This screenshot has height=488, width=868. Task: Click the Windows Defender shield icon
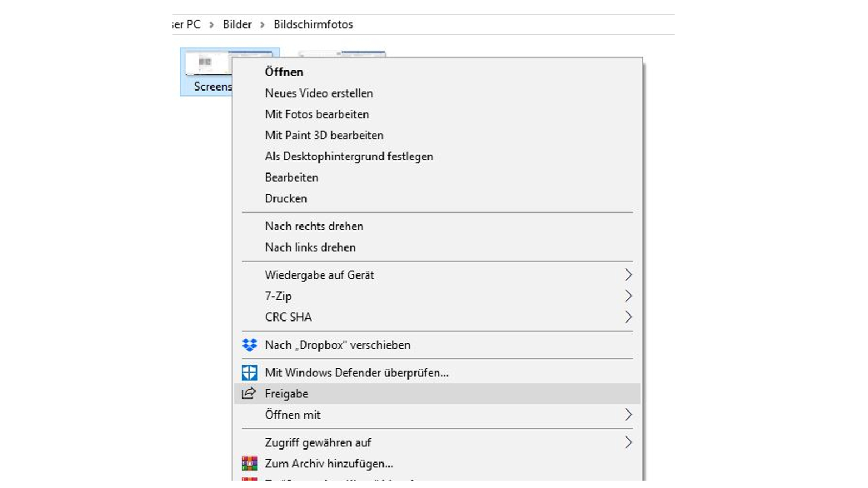pos(249,373)
